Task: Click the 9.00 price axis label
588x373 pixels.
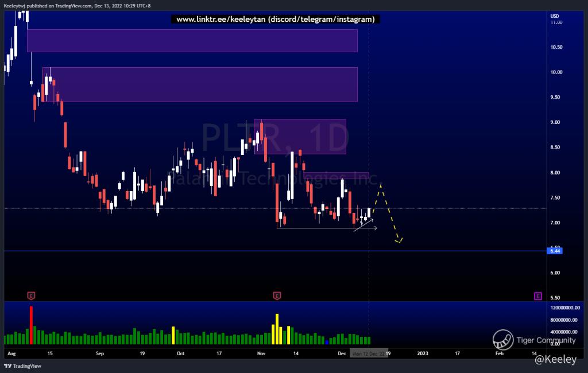Action: [x=555, y=122]
